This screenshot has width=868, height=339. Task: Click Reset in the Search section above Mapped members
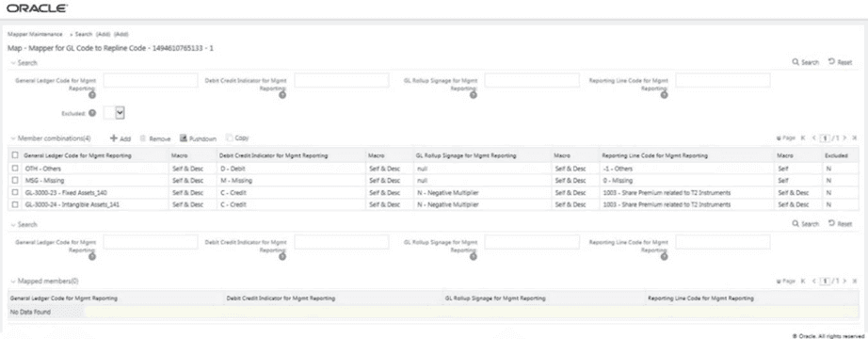click(x=841, y=224)
